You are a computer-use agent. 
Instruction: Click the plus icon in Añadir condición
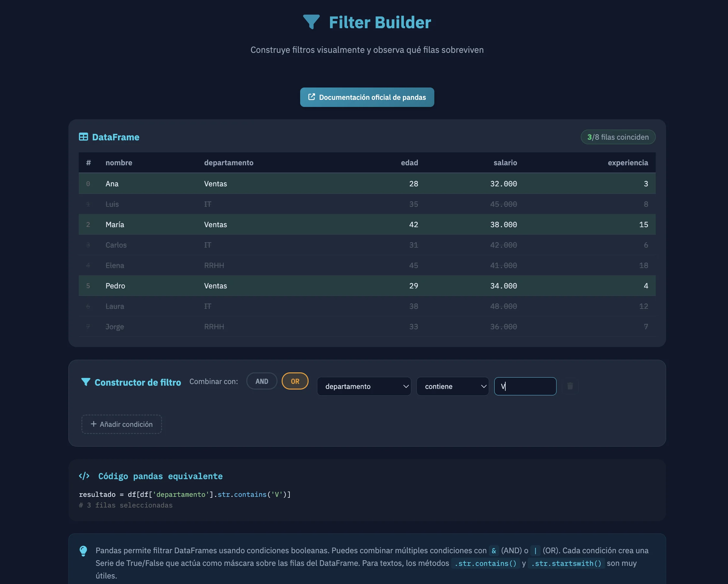[x=94, y=424]
